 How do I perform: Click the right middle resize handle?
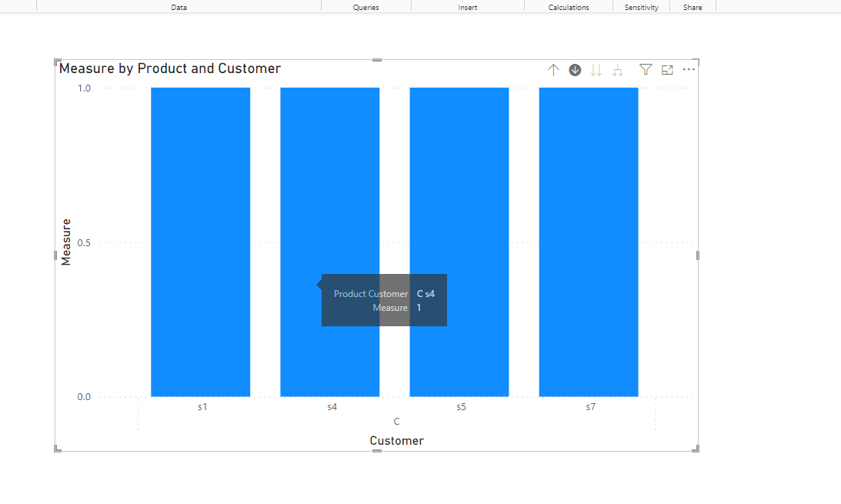coord(698,255)
